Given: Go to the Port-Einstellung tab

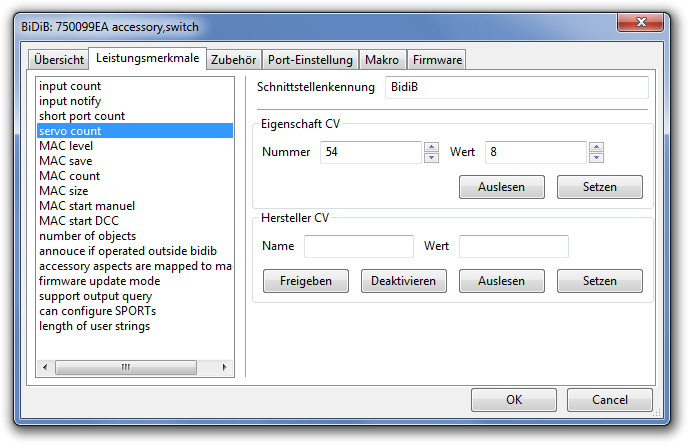Looking at the screenshot, I should [x=310, y=60].
